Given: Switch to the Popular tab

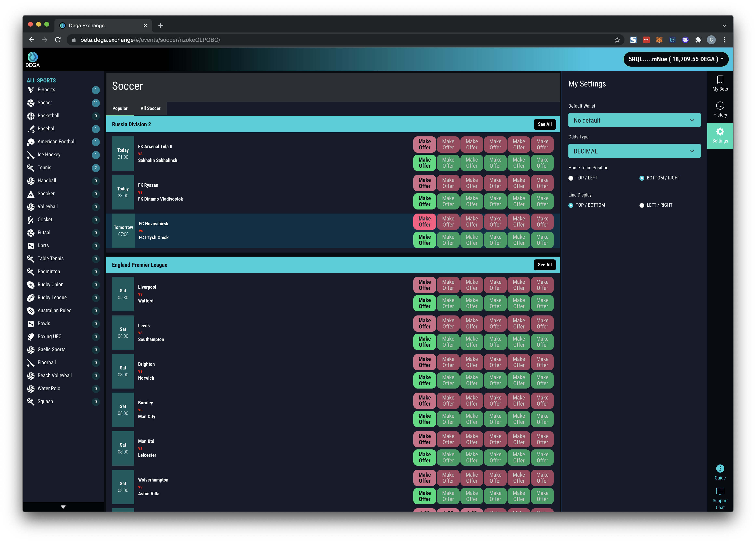Looking at the screenshot, I should (x=120, y=108).
